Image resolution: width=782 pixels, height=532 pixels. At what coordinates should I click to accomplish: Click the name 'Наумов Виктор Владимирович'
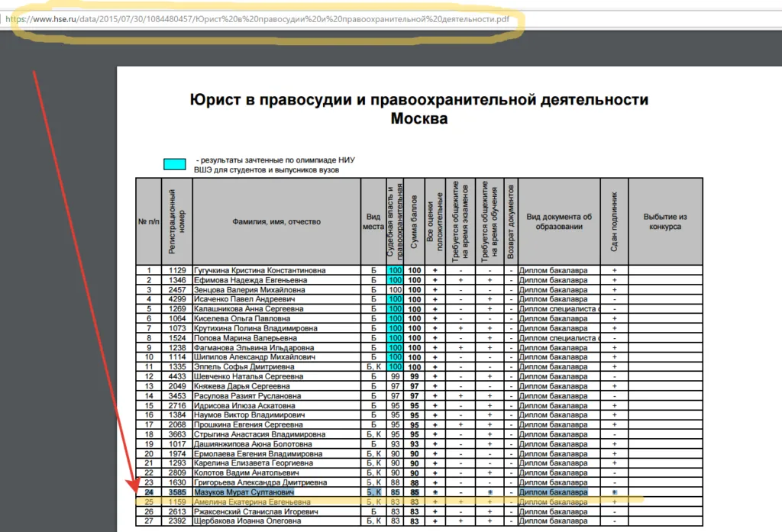click(x=250, y=414)
